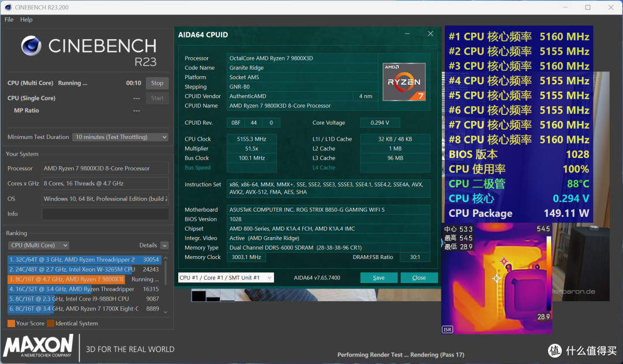
Task: Click the AMD Ryzen 7 logo badge
Action: pos(404,82)
